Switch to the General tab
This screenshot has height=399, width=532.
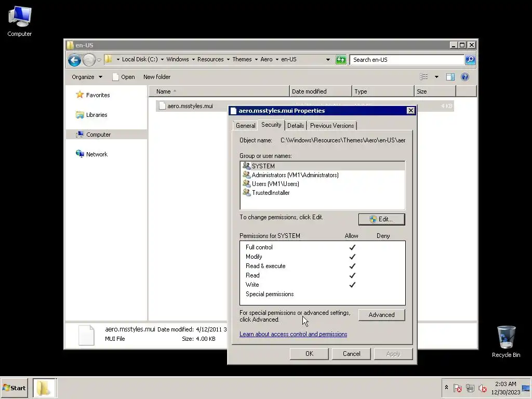(245, 126)
